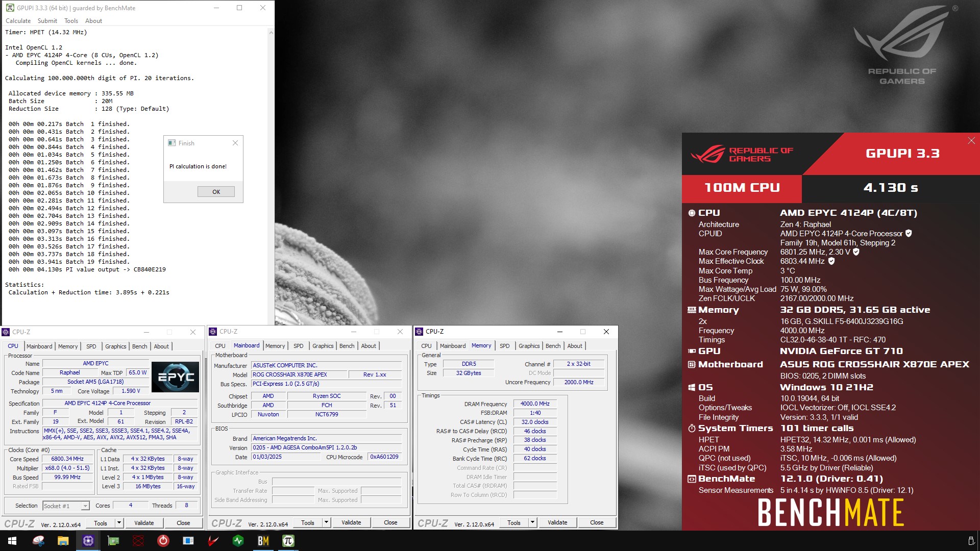This screenshot has height=551, width=980.
Task: Open About tab in Memory CPU-Z window
Action: [x=575, y=346]
